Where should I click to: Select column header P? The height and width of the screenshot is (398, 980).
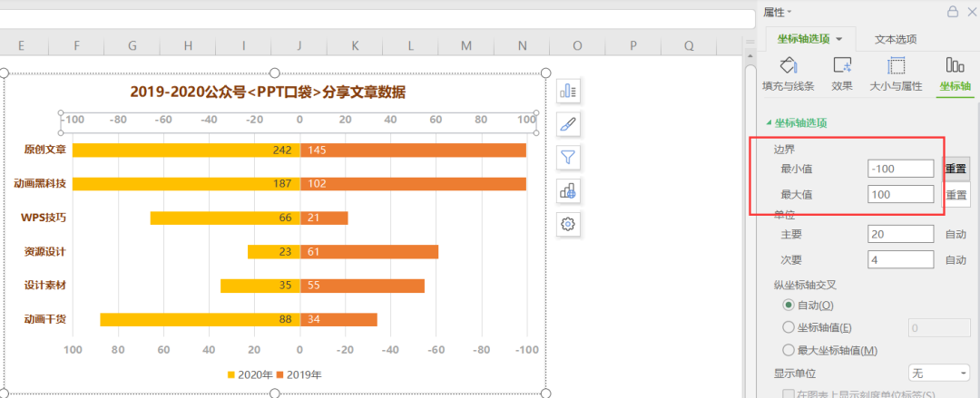click(x=633, y=45)
